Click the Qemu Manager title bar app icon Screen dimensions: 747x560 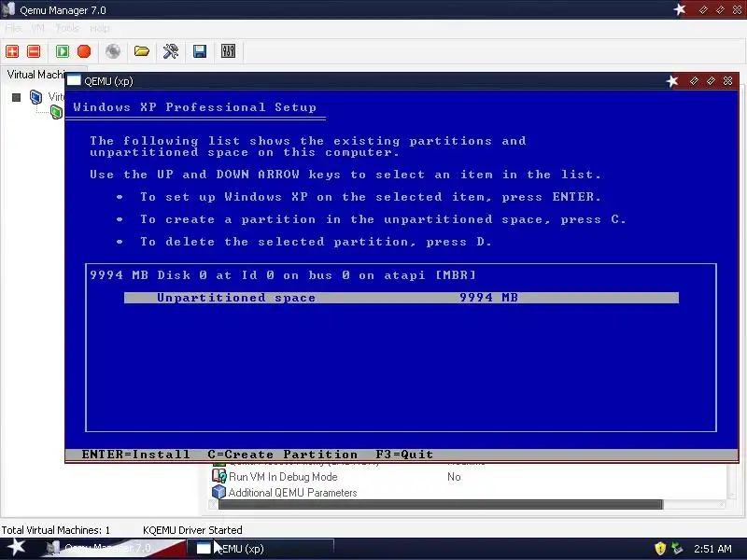(8, 9)
